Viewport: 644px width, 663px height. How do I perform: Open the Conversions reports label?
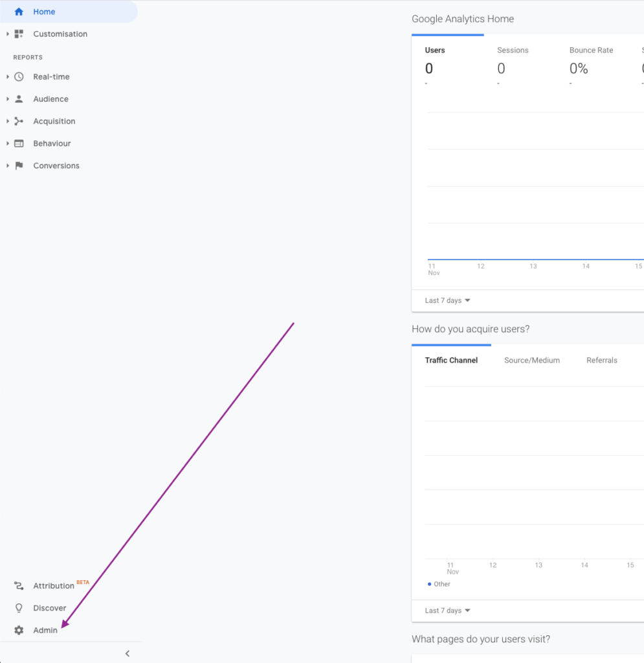[x=56, y=166]
